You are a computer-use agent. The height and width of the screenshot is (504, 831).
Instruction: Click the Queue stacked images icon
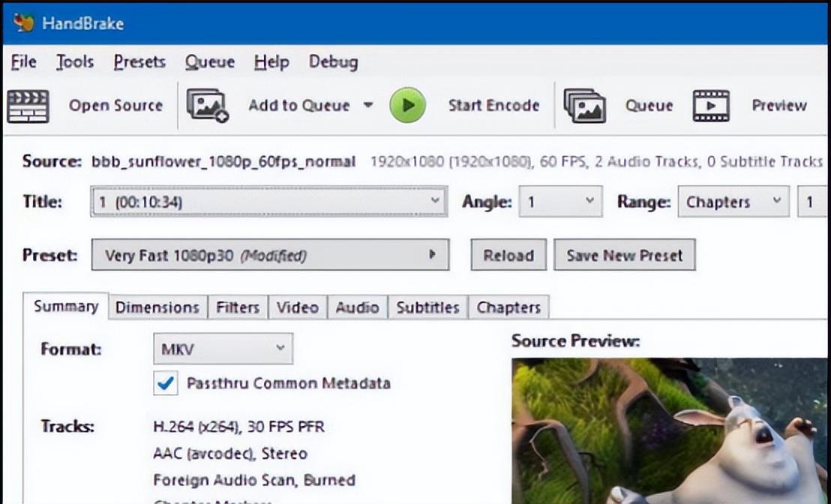(x=584, y=106)
